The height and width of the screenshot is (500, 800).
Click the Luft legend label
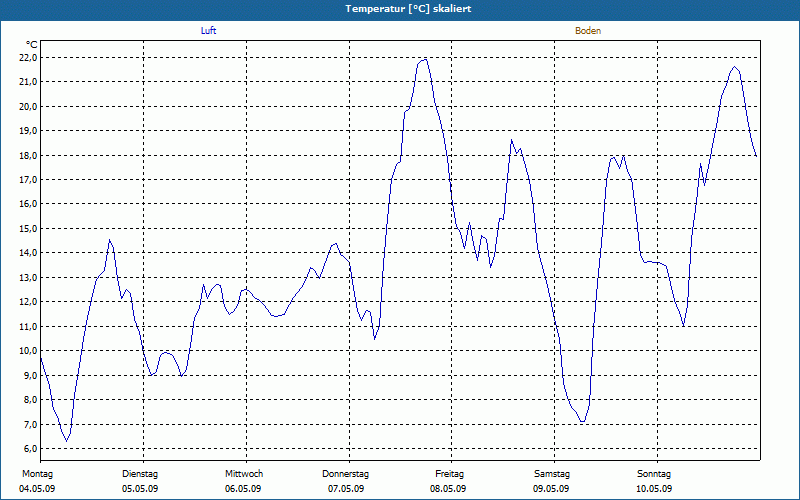tap(208, 31)
